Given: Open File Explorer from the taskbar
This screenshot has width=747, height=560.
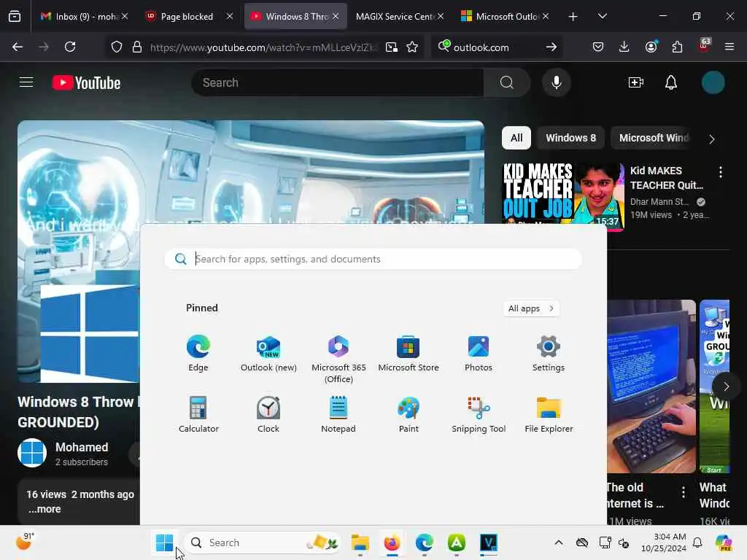Looking at the screenshot, I should [x=360, y=542].
